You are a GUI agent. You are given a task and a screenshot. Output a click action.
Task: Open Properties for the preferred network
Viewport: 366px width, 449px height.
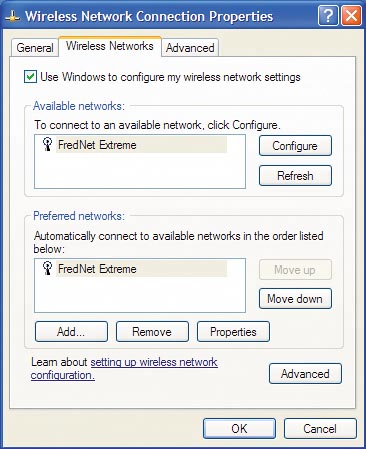233,332
